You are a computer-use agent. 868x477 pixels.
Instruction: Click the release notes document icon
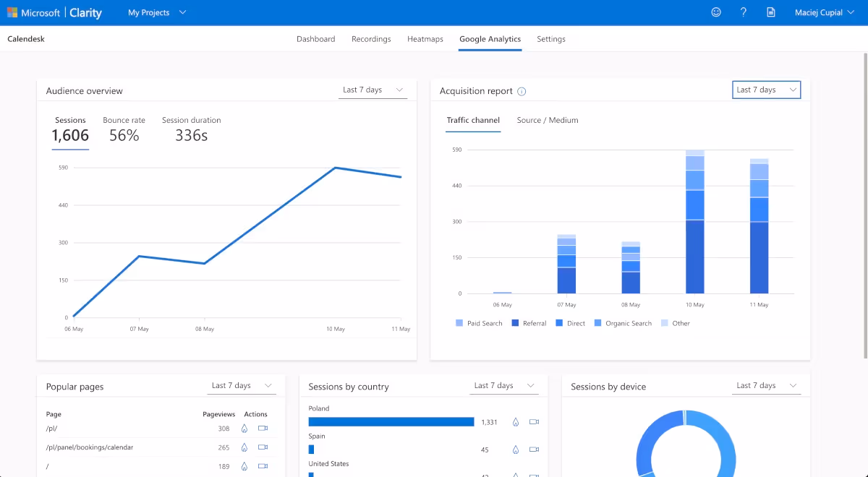770,12
